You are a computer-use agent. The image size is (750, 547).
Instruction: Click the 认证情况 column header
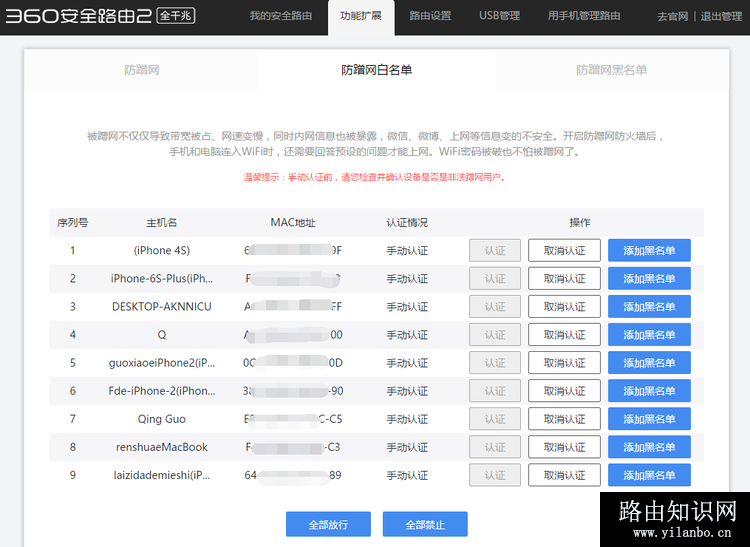point(407,222)
